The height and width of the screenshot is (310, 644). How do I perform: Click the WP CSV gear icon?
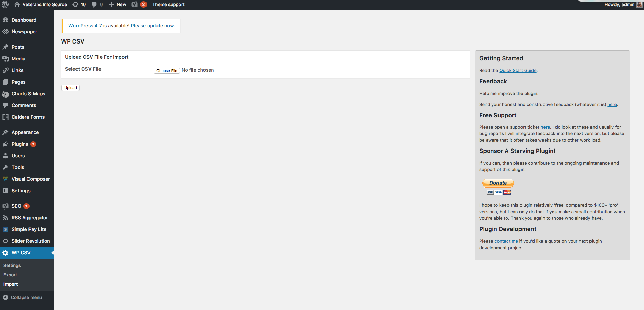[x=5, y=253]
